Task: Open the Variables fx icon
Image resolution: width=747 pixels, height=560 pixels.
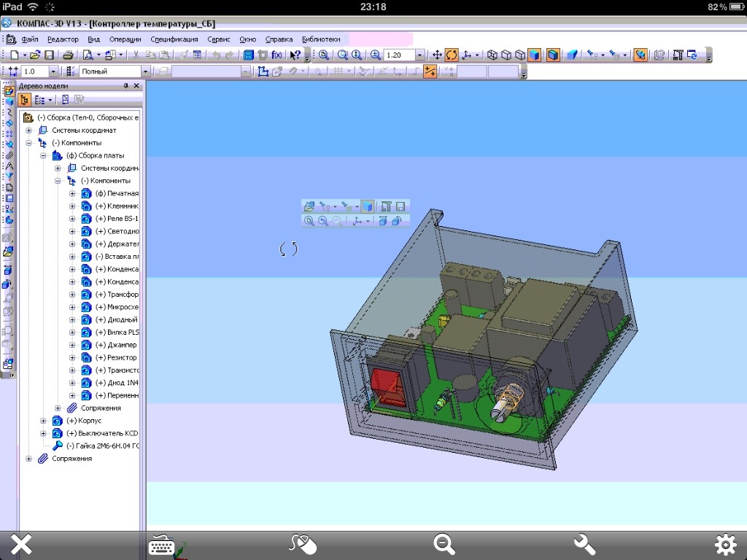Action: pos(276,55)
